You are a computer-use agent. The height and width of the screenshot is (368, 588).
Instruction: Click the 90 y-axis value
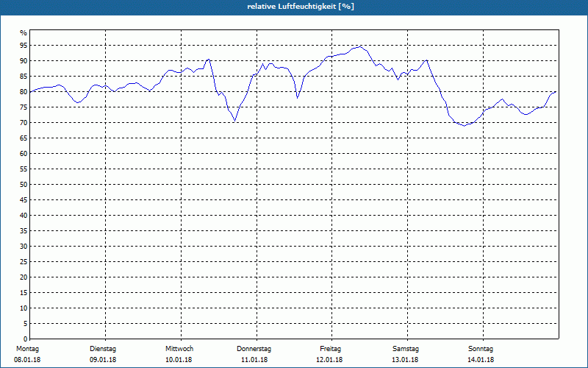pos(24,61)
